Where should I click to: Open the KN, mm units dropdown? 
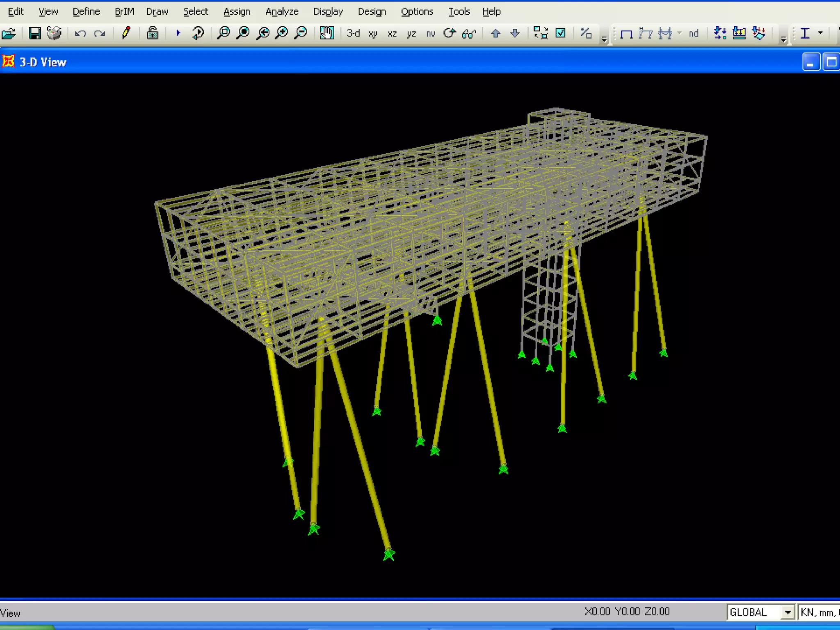(x=818, y=612)
